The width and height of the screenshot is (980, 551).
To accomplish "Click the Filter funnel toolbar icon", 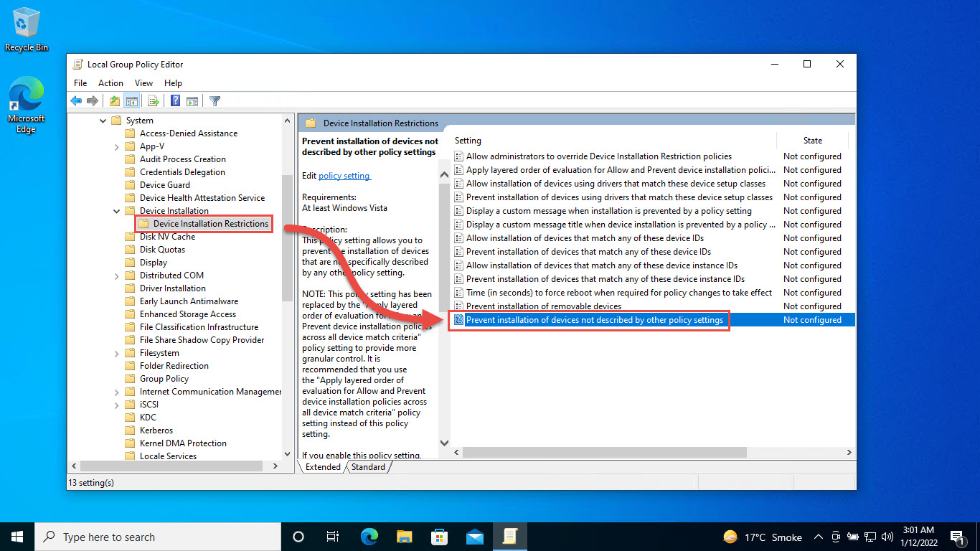I will tap(215, 101).
